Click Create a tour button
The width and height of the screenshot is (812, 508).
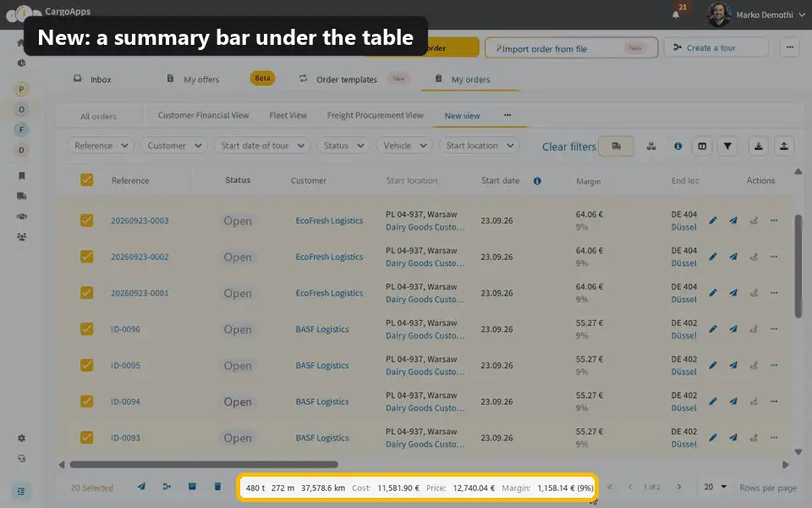716,47
